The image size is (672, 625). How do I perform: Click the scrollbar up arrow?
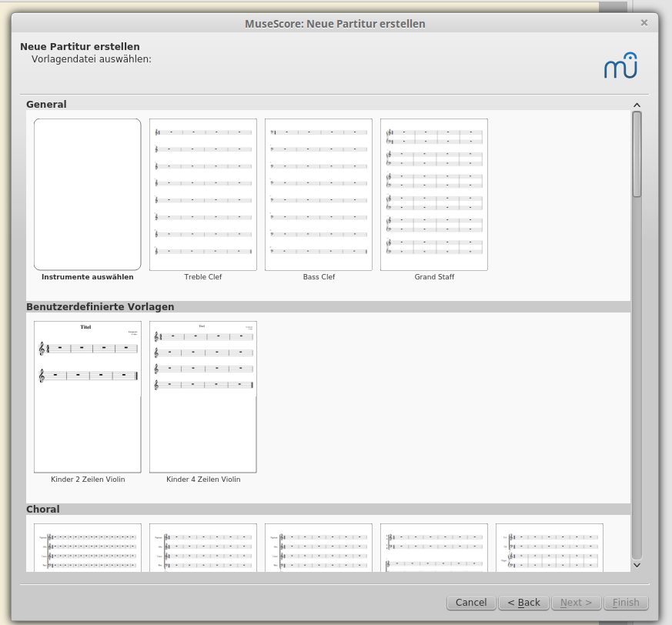[637, 105]
